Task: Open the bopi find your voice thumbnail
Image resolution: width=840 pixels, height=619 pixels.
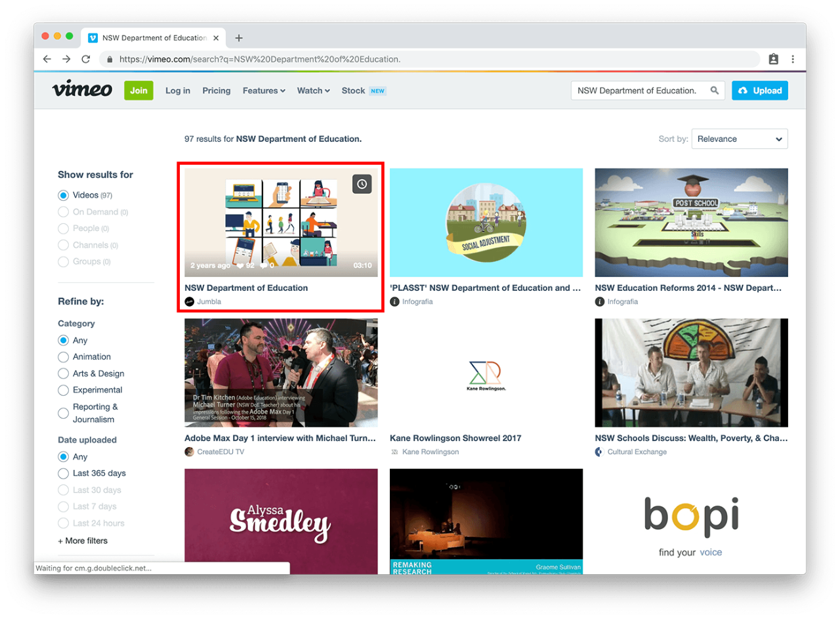Action: pyautogui.click(x=692, y=521)
